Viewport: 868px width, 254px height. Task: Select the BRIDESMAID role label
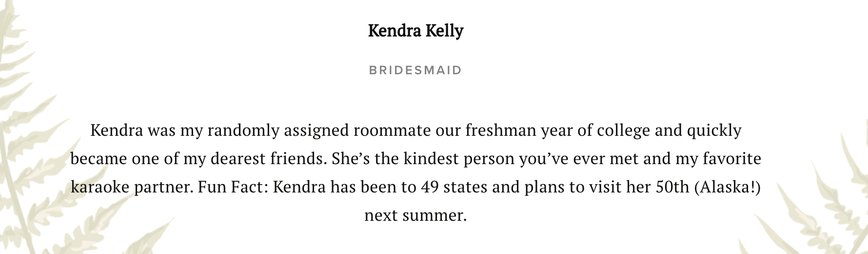pyautogui.click(x=415, y=70)
